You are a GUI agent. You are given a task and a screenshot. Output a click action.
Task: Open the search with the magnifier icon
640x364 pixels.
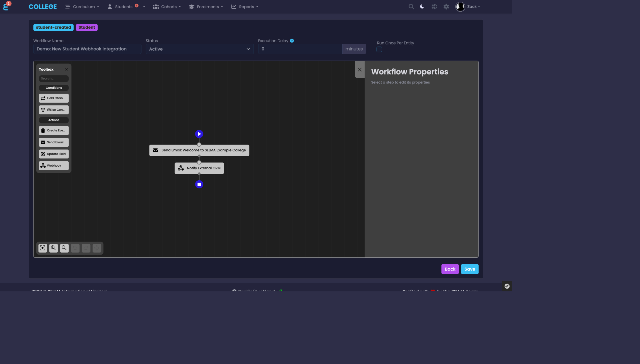[411, 6]
